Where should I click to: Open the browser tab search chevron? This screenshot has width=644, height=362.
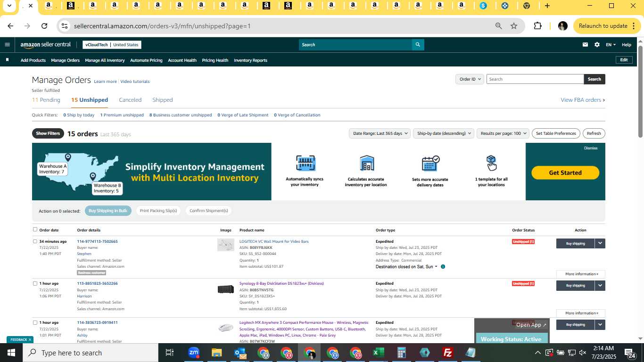9,6
